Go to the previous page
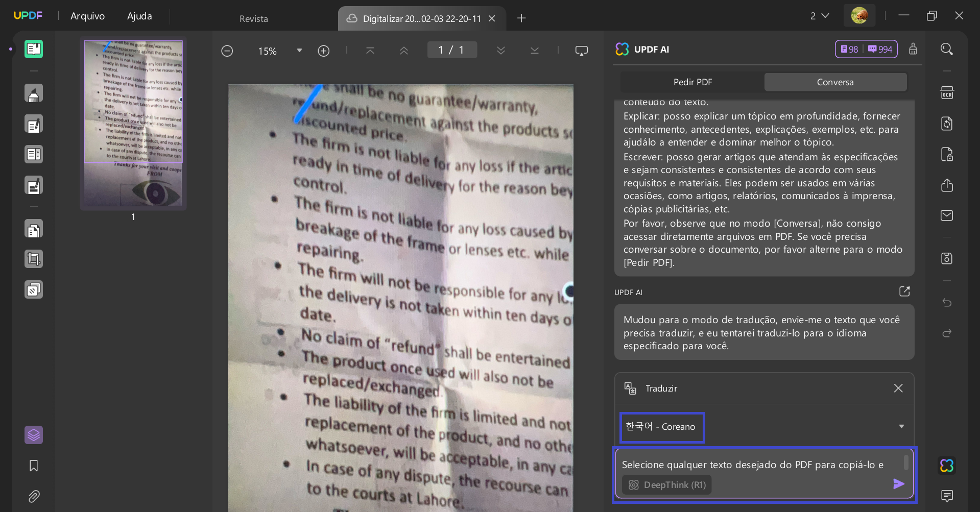Image resolution: width=980 pixels, height=512 pixels. coord(404,51)
